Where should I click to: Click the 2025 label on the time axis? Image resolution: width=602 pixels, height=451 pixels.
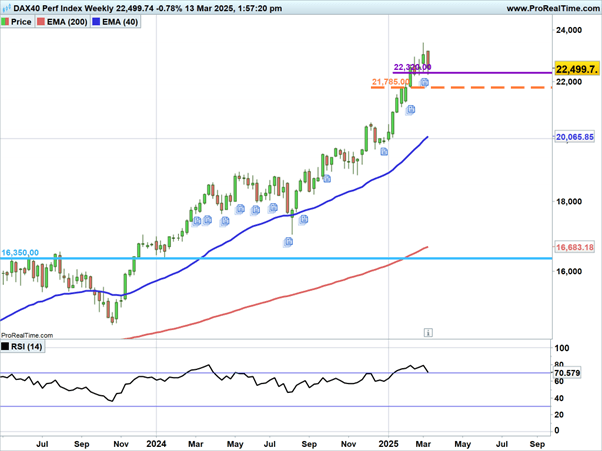(389, 444)
